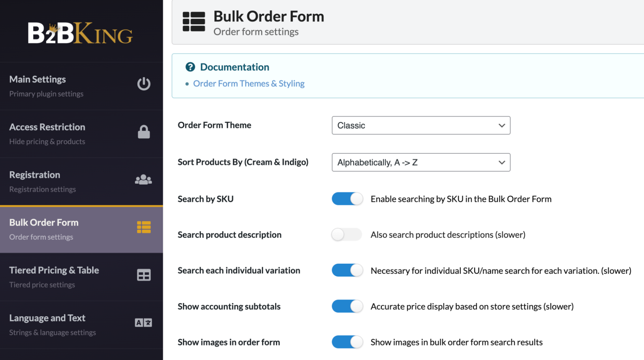Click the 'Order Form Theme' label
Screen dimensions: 644x360
click(x=214, y=125)
